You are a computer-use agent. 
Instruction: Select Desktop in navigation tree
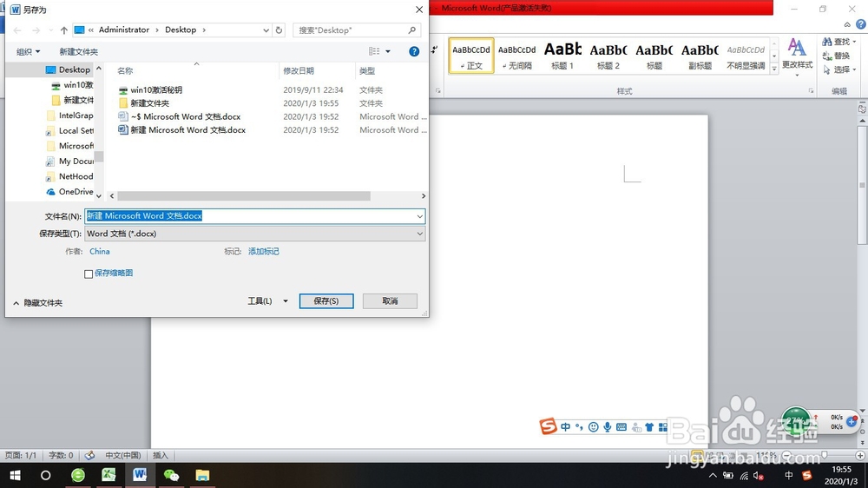[68, 69]
